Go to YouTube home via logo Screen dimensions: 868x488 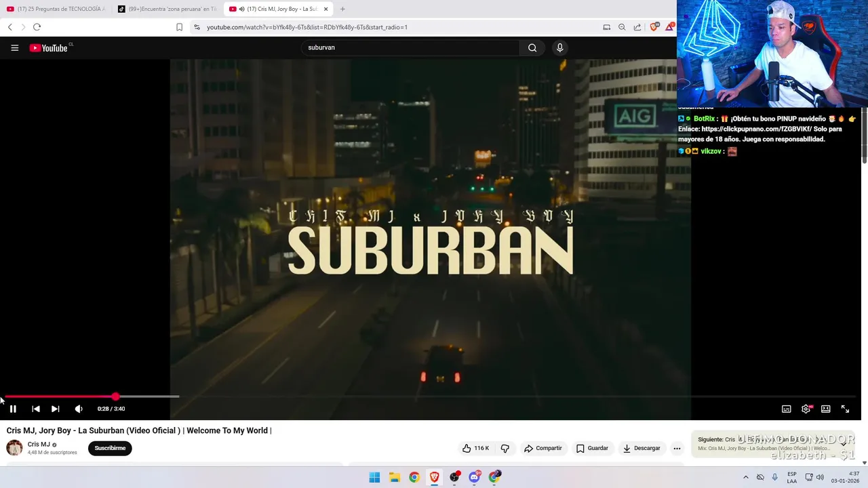click(x=49, y=48)
